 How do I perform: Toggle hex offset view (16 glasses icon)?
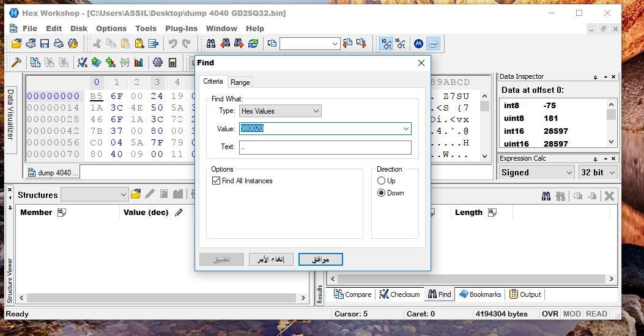click(400, 43)
